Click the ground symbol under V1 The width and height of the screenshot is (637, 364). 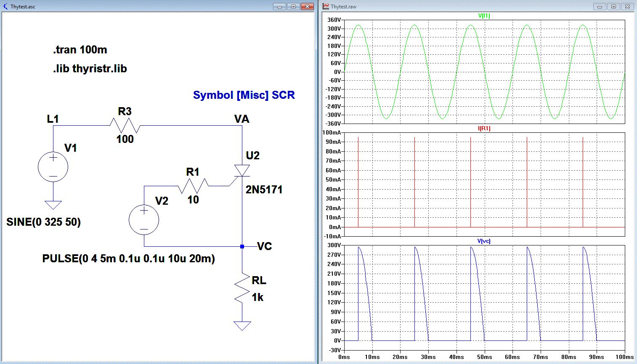tap(53, 205)
